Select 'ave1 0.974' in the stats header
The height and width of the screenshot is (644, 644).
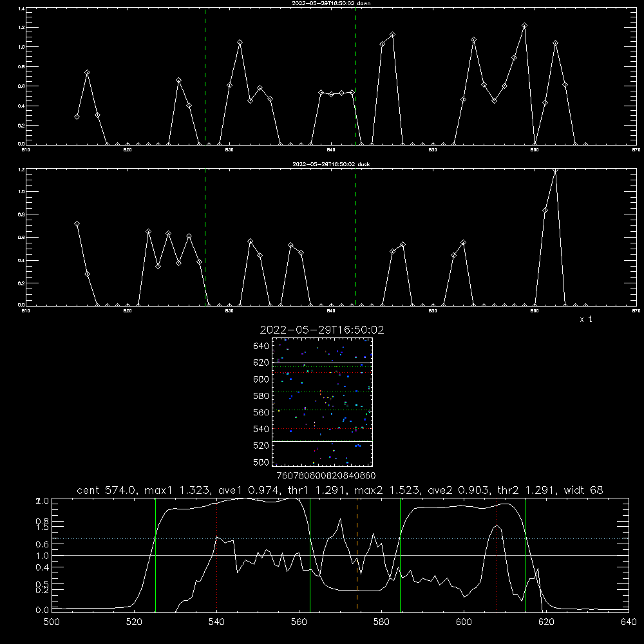point(249,490)
